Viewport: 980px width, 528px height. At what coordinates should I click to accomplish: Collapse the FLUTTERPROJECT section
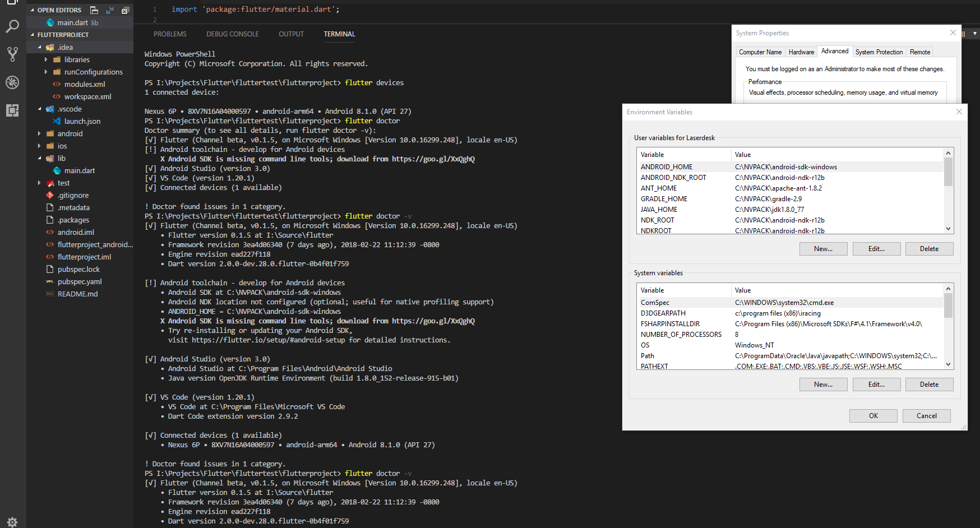tap(32, 35)
